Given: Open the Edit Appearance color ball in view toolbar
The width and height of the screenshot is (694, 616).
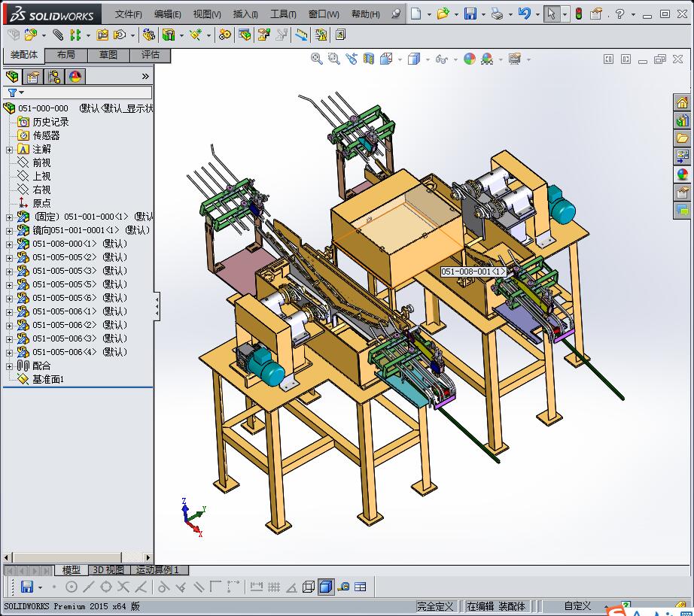Looking at the screenshot, I should coord(470,59).
